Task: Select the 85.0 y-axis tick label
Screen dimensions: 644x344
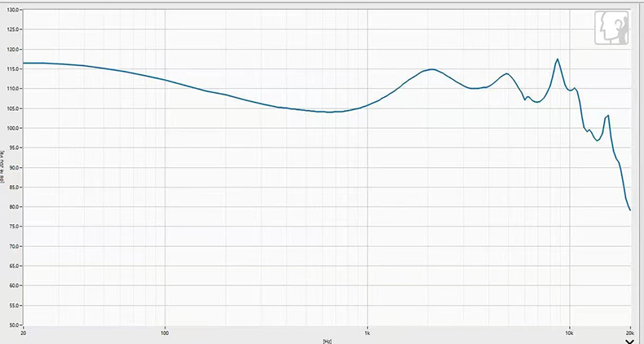Action: click(14, 187)
